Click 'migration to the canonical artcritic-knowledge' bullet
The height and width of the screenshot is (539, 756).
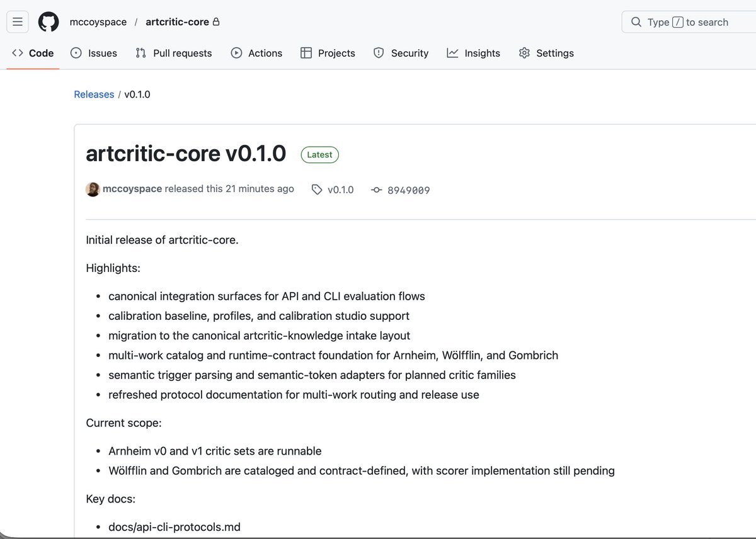(x=260, y=336)
